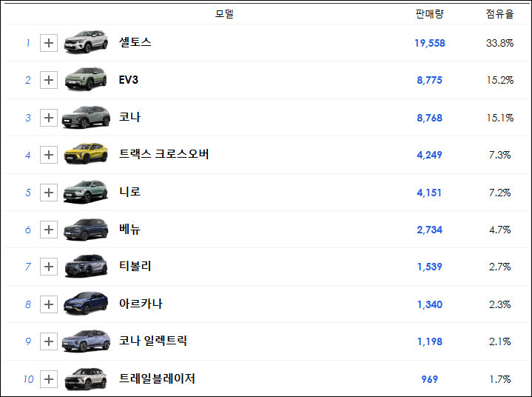This screenshot has height=397, width=532.
Task: Click the green EV3 car image
Action: click(x=86, y=79)
